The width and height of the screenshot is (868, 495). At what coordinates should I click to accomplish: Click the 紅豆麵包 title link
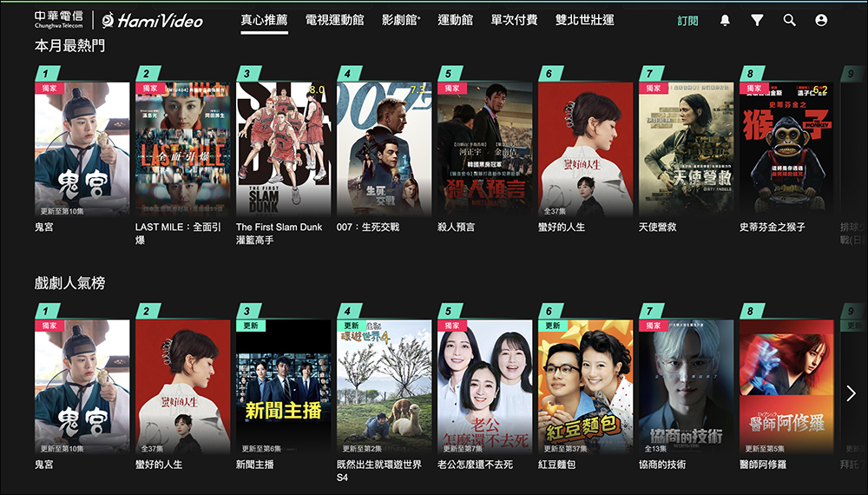[x=557, y=465]
